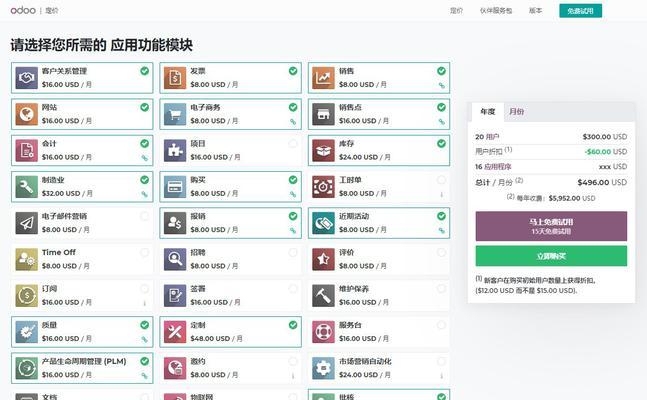Click the 制造业 wrench icon
This screenshot has width=647, height=400.
(x=26, y=187)
